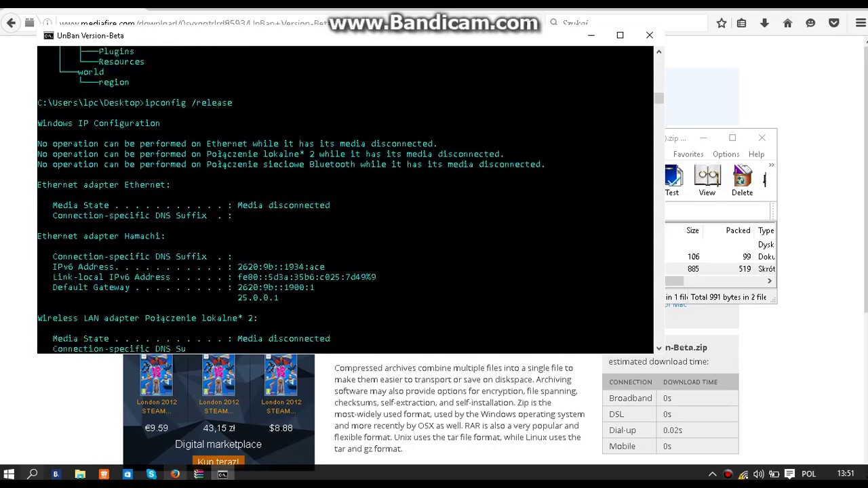
Task: Switch to Firefox on the taskbar
Action: 175,474
